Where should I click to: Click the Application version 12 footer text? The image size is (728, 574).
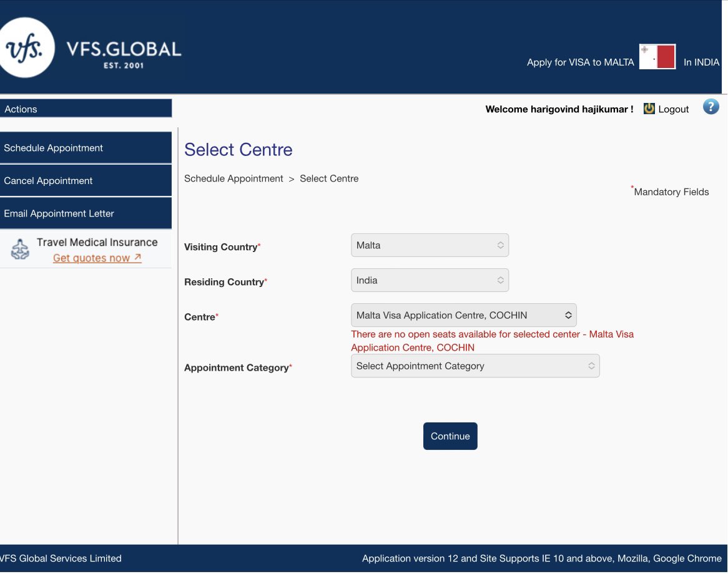[x=541, y=558]
